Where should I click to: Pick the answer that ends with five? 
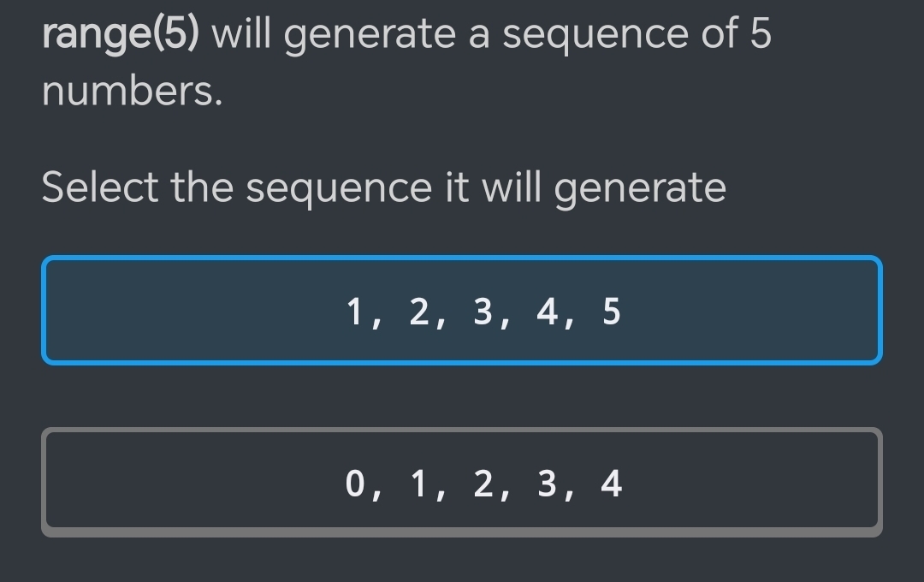point(462,311)
